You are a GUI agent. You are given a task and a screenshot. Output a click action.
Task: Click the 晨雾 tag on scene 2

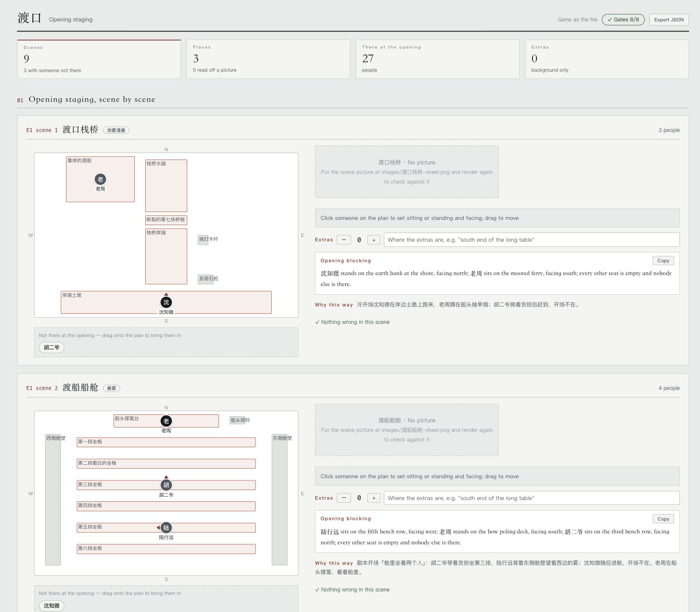pos(112,388)
